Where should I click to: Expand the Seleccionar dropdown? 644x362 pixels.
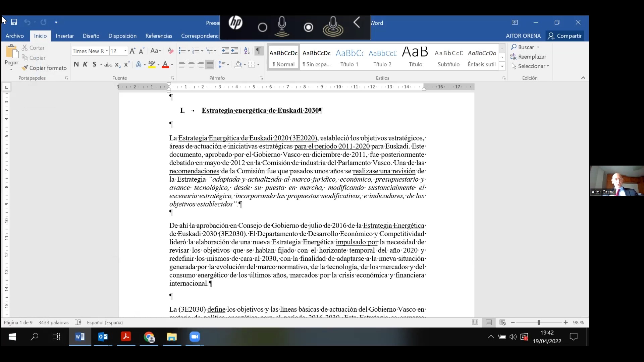click(x=533, y=66)
